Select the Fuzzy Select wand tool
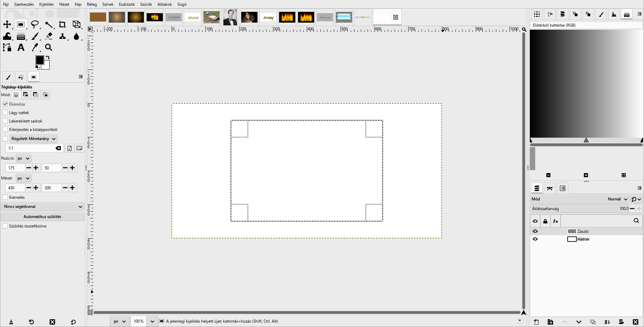This screenshot has height=327, width=644. coord(49,24)
